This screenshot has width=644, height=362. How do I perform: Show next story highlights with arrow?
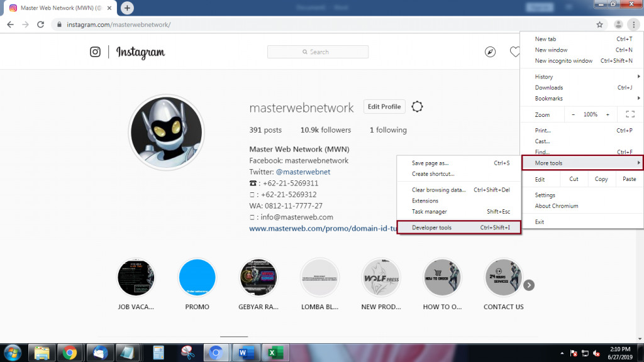(529, 285)
